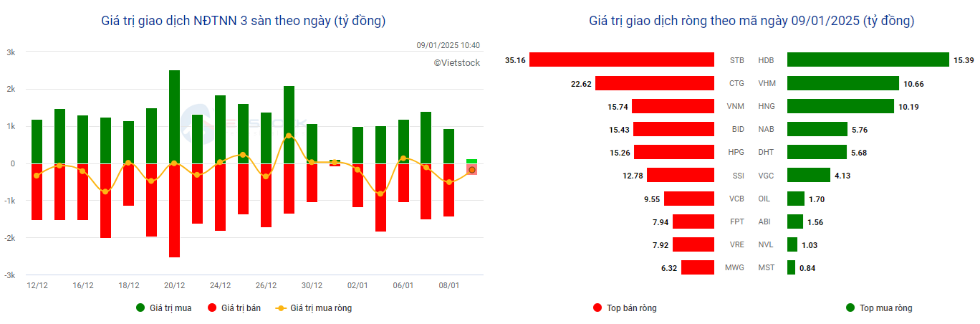
Task: Click the red 'Top bán ròng' legend circle
Action: pos(598,308)
